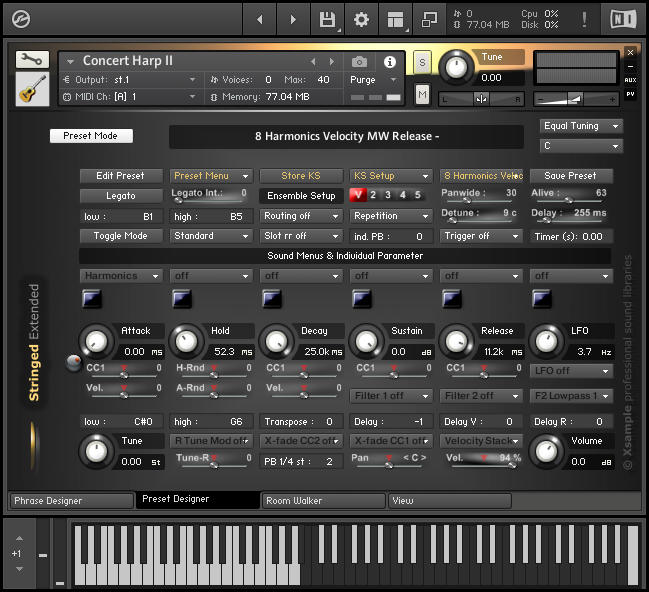Switch to View tab

pos(450,501)
